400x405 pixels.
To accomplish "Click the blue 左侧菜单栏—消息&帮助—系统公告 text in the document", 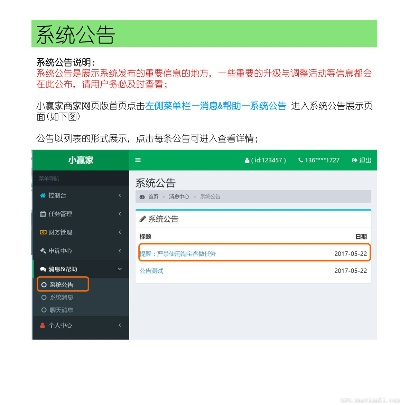I will pyautogui.click(x=216, y=106).
